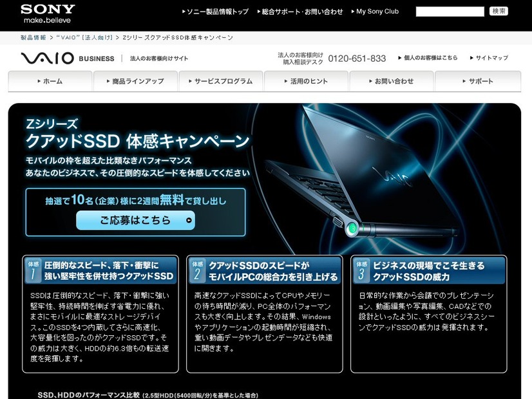
Task: Open the サイトマップ link
Action: (491, 58)
